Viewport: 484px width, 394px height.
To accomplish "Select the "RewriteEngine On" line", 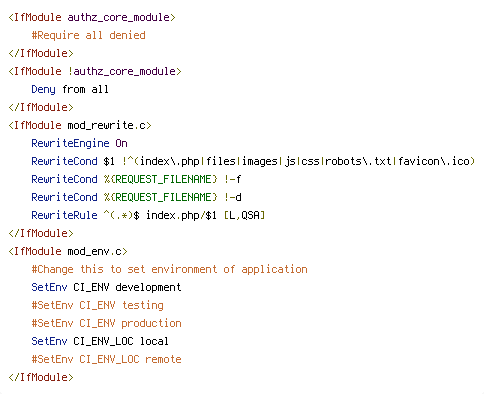I will coord(79,143).
